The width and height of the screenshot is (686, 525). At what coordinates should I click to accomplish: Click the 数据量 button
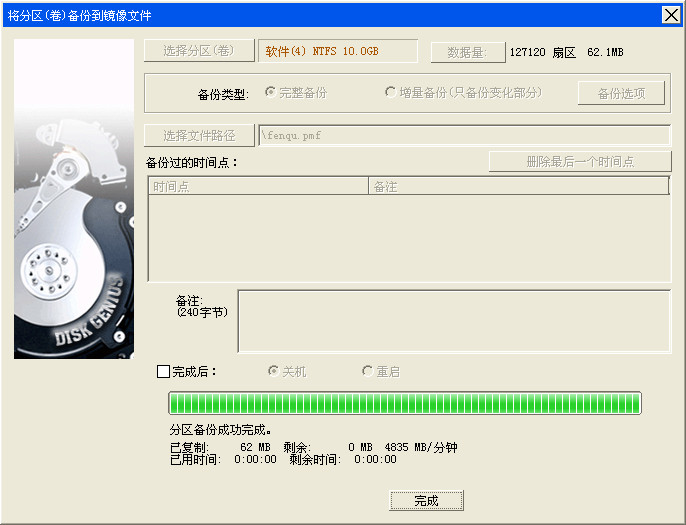click(468, 52)
